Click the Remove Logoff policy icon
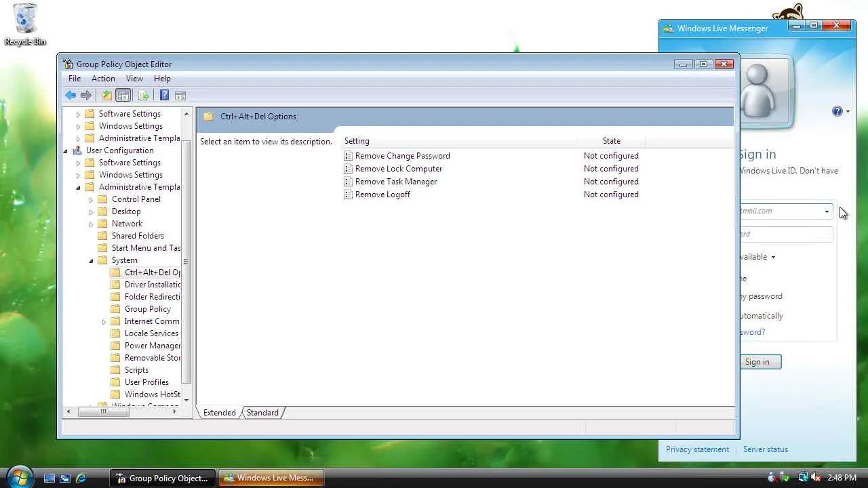 (x=348, y=195)
